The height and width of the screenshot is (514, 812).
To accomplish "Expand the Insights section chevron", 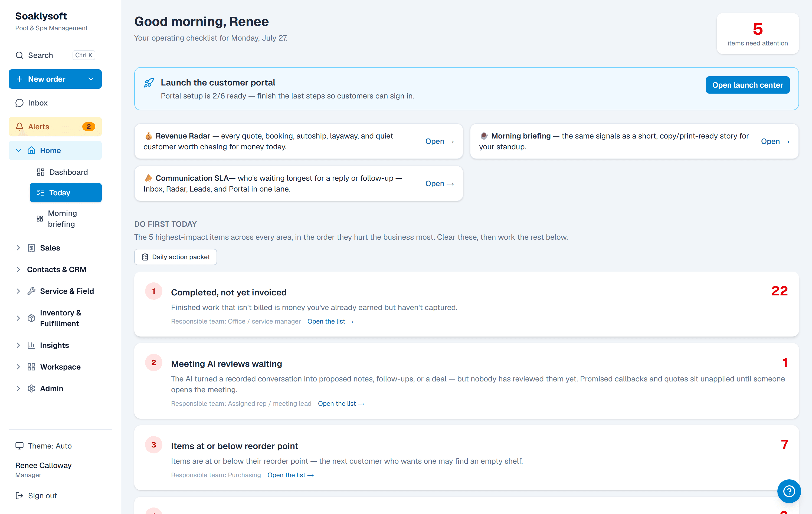I will coord(19,345).
